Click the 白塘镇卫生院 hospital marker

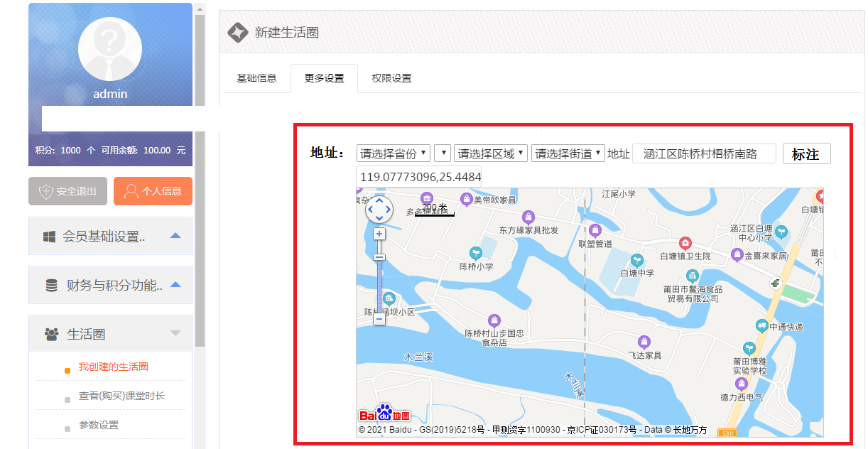point(685,244)
